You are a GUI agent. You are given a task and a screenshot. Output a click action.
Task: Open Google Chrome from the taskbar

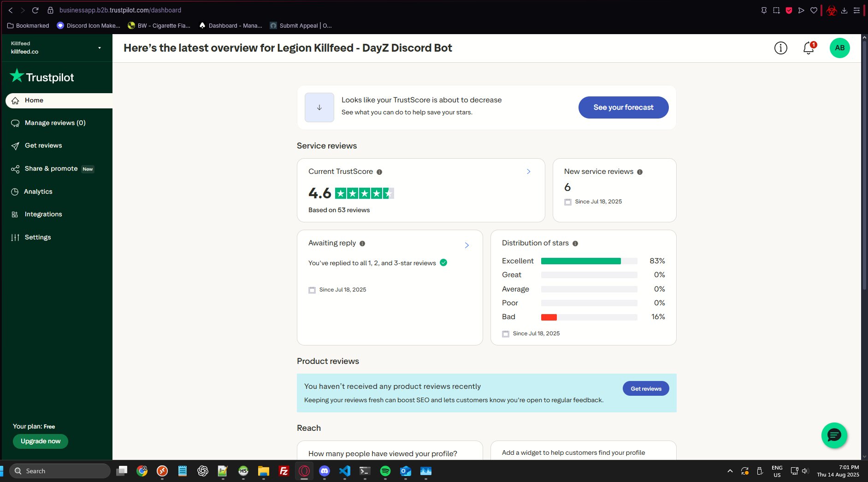[x=142, y=471]
